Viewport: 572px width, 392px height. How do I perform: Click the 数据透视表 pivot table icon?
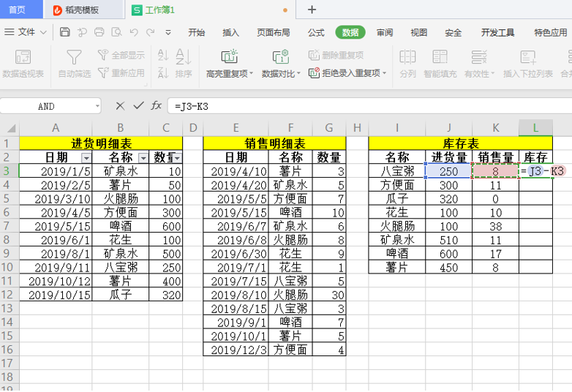pos(23,57)
